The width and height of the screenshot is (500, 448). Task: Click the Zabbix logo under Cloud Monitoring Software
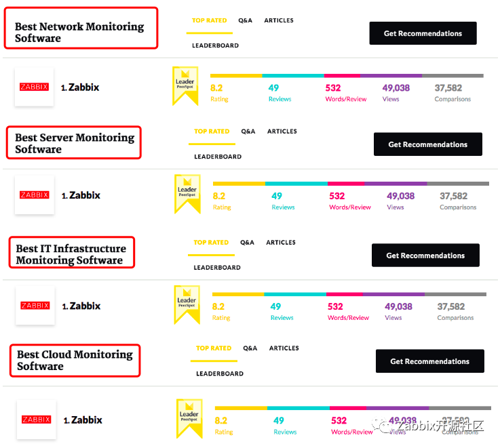click(37, 420)
